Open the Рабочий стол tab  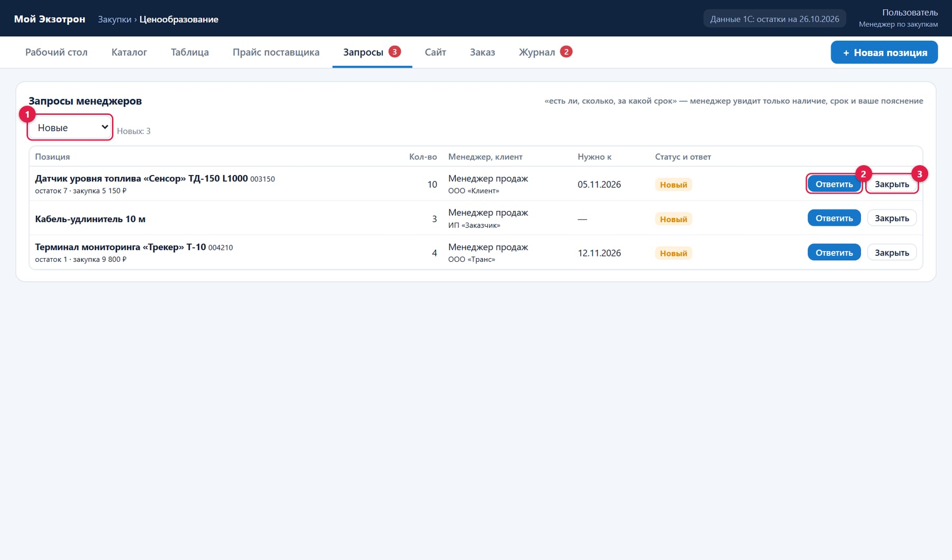[x=57, y=52]
